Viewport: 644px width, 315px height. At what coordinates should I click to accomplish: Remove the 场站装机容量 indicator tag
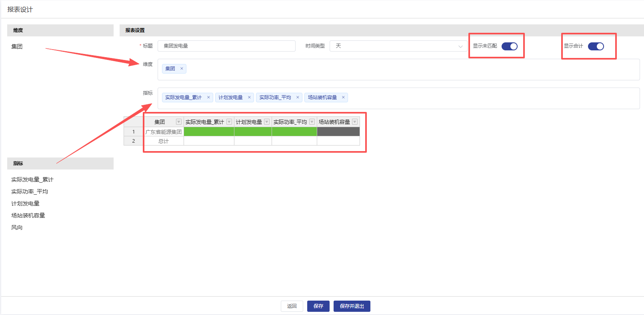click(343, 98)
